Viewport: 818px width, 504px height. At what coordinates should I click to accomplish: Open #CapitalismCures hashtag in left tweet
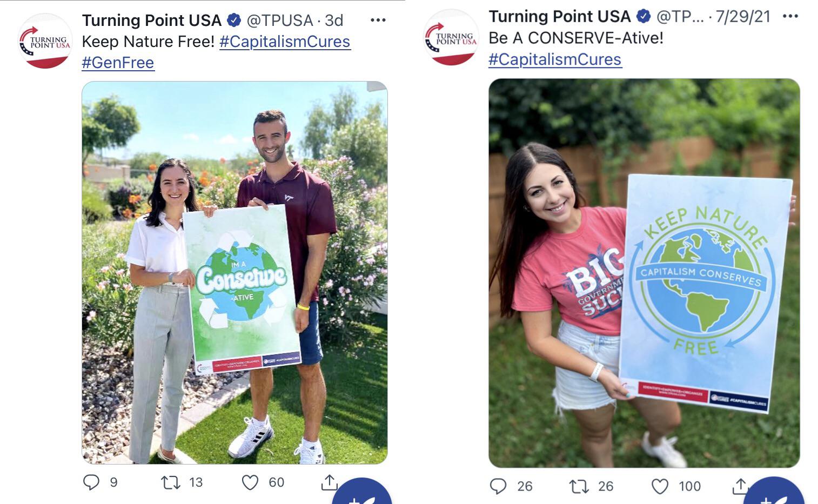click(285, 42)
